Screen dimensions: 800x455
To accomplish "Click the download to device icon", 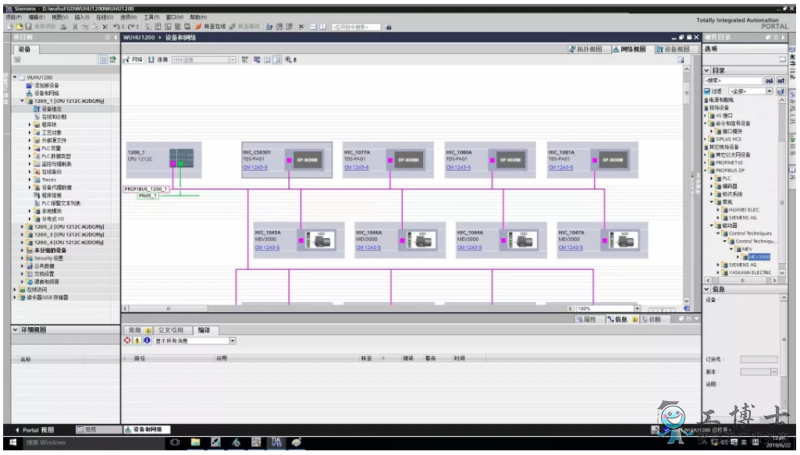I will coord(158,27).
